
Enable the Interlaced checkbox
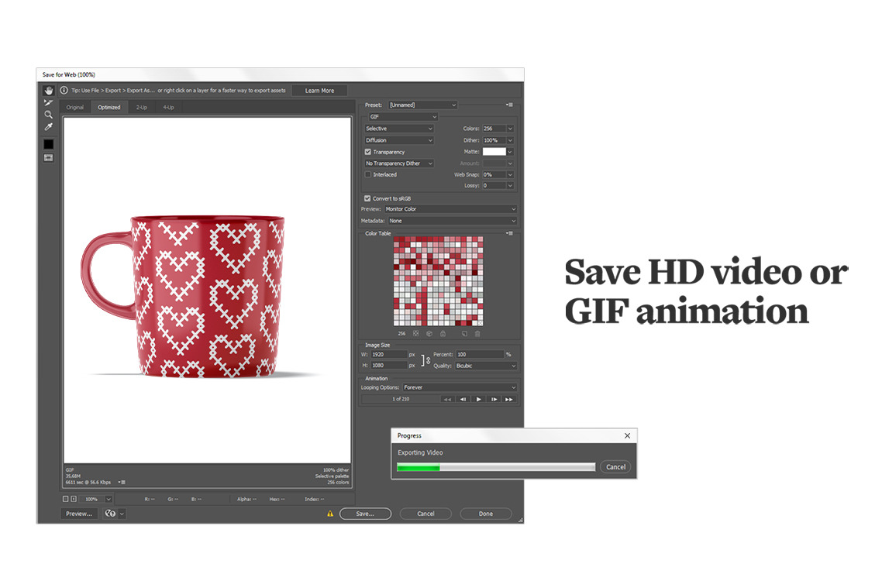tap(368, 174)
